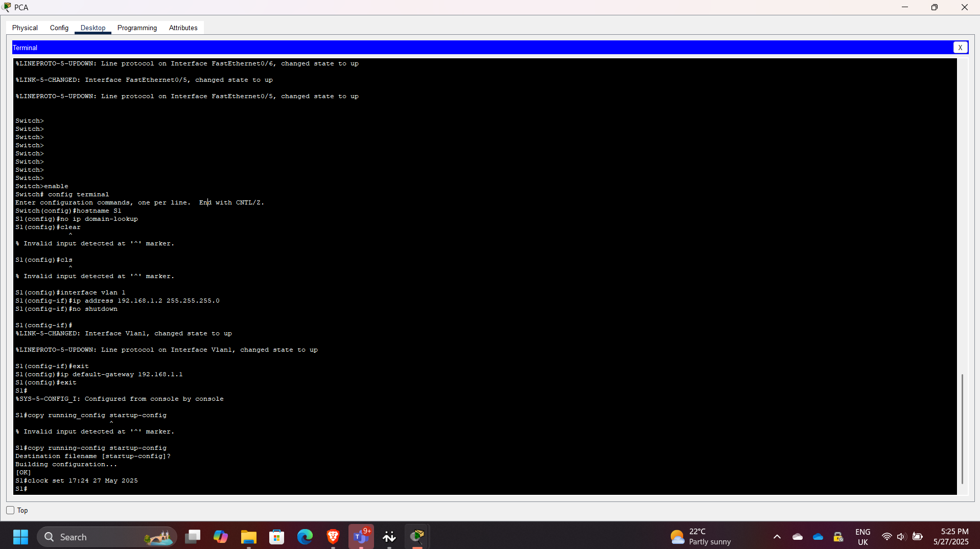980x549 pixels.
Task: Close the Terminal with the X button
Action: click(961, 47)
